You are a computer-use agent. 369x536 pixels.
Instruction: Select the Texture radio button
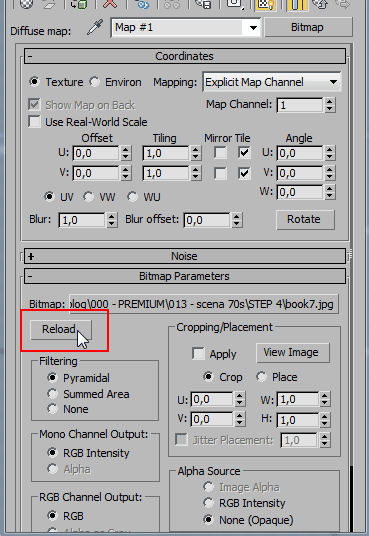[34, 82]
